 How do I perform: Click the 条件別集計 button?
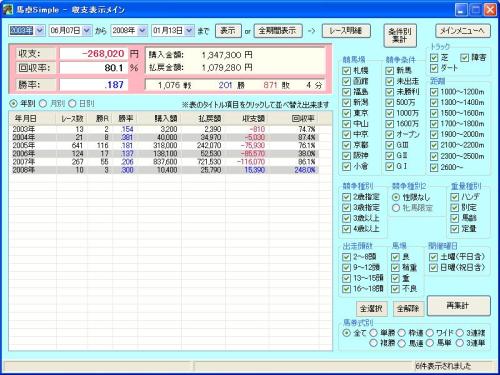(x=400, y=35)
